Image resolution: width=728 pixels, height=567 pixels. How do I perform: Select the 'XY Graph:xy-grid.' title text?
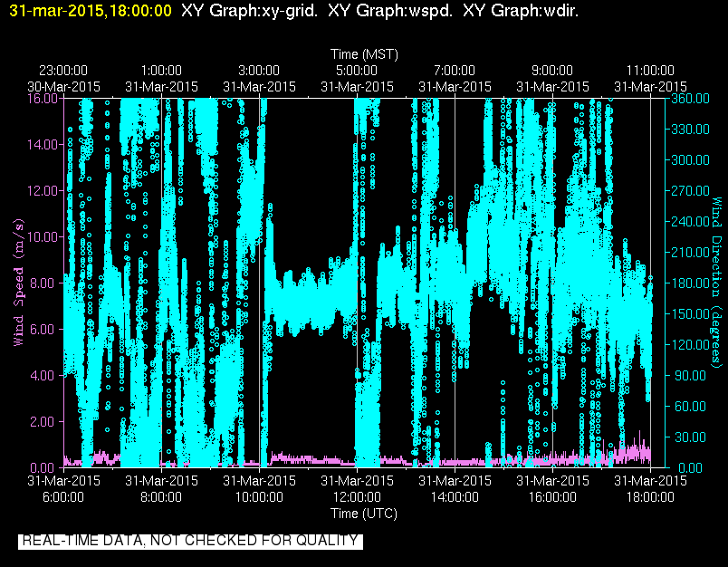[249, 10]
